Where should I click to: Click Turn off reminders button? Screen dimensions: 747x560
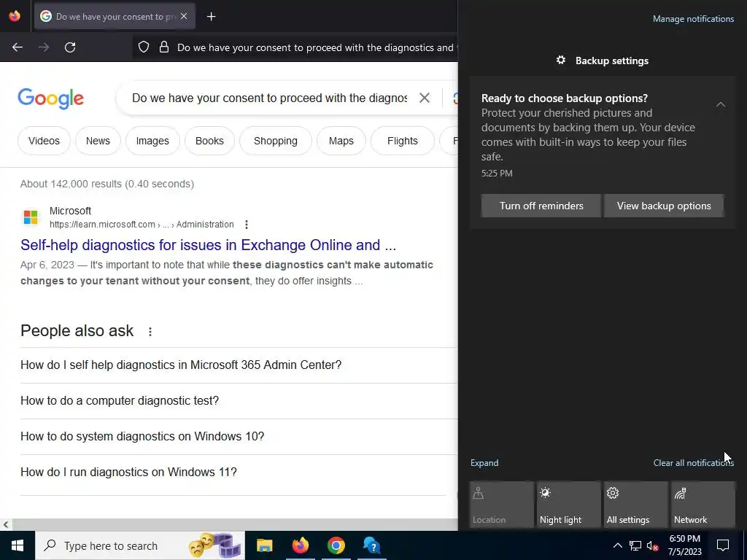[x=541, y=206]
